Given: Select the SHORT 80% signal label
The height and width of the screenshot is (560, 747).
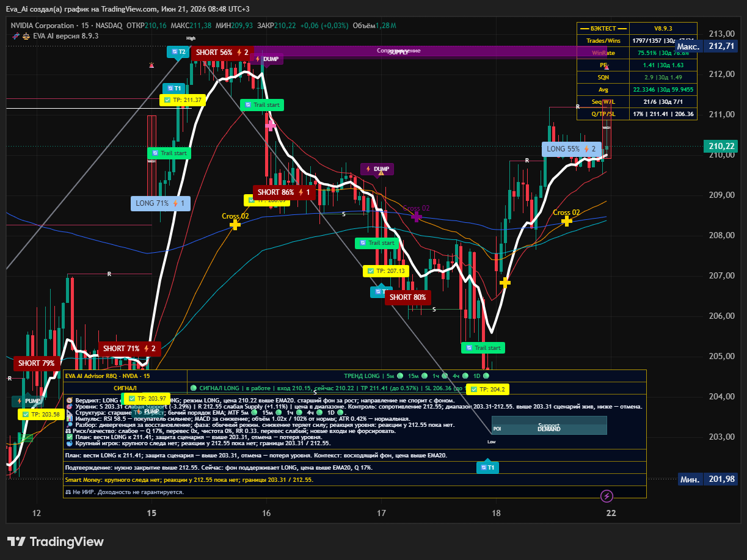Looking at the screenshot, I should (408, 297).
